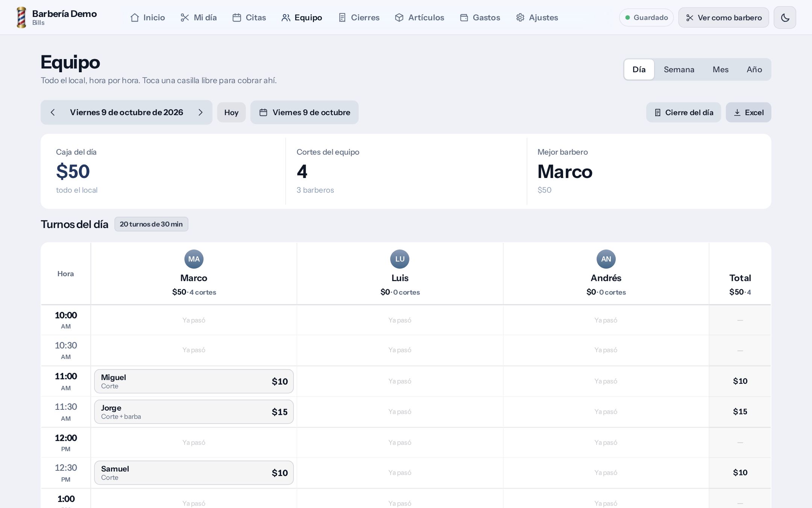Click the scissors icon beside Mi día
The width and height of the screenshot is (812, 508).
pos(185,18)
